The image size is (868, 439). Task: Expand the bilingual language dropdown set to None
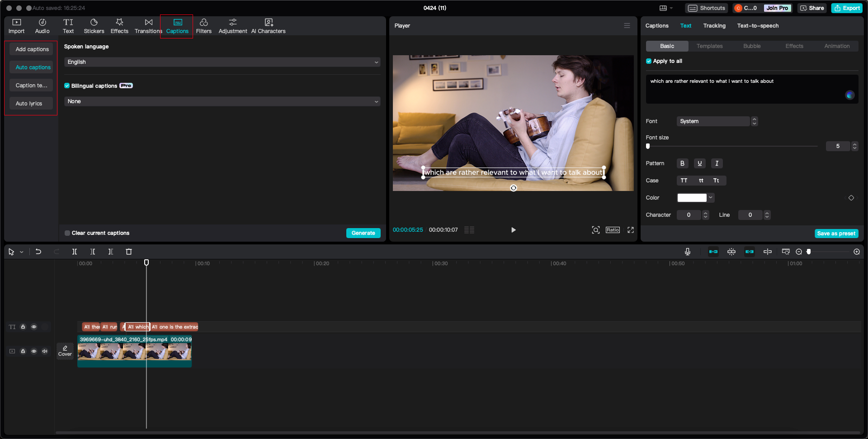[x=222, y=101]
